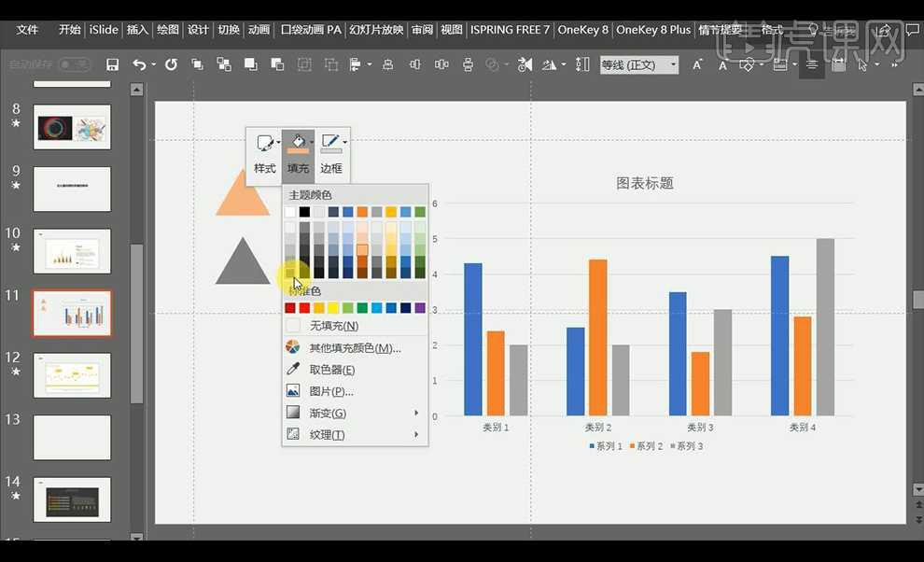Open the comments bubble icon top right

click(912, 30)
